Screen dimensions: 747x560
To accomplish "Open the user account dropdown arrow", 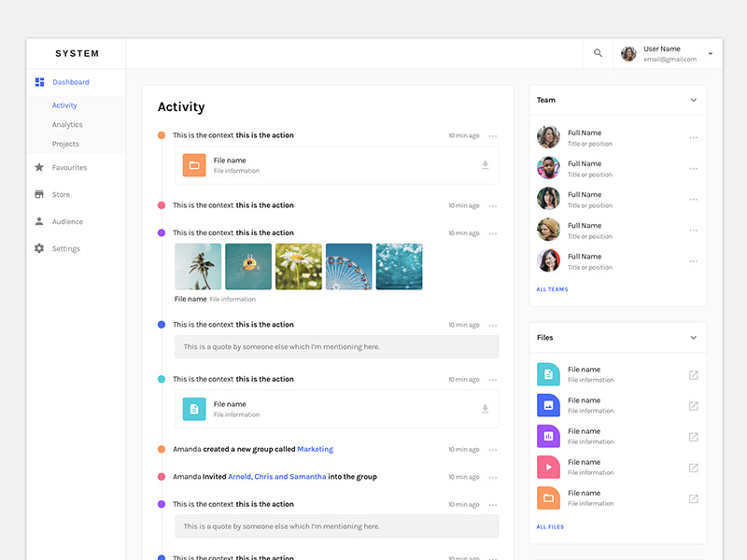I will click(x=711, y=54).
